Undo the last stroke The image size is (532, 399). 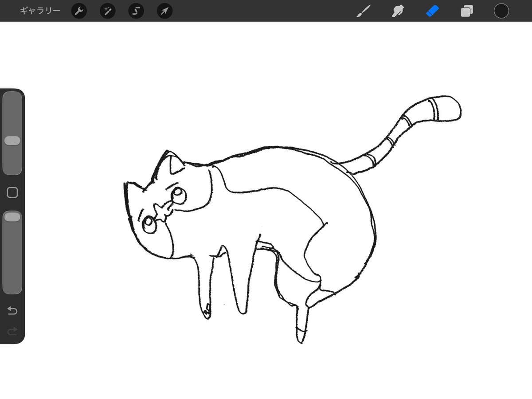coord(12,311)
